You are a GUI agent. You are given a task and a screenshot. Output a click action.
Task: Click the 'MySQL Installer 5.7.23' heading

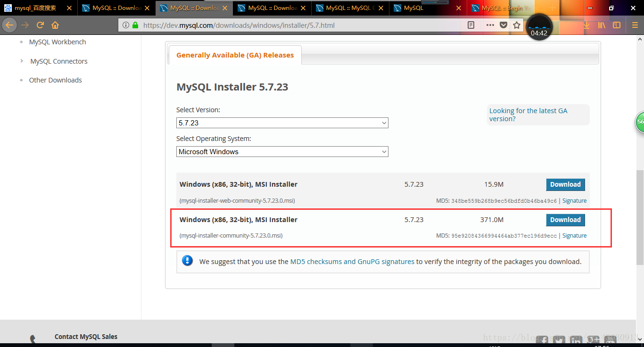(232, 87)
